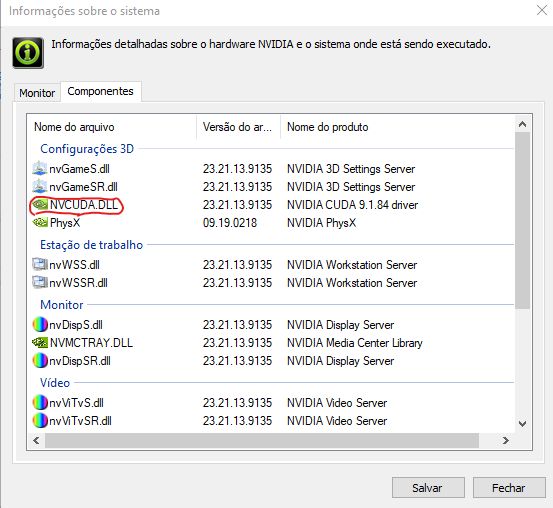Click the vertical scrollbar down arrow
This screenshot has height=508, width=553.
[523, 423]
